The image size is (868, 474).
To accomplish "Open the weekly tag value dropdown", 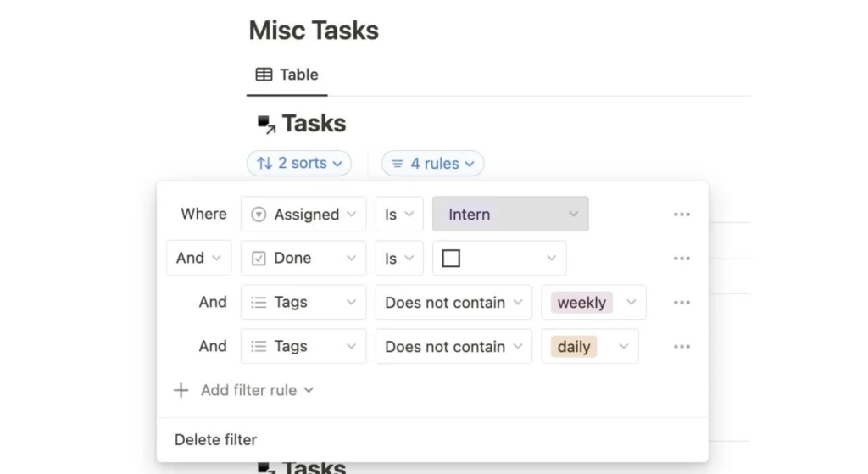I will click(594, 303).
